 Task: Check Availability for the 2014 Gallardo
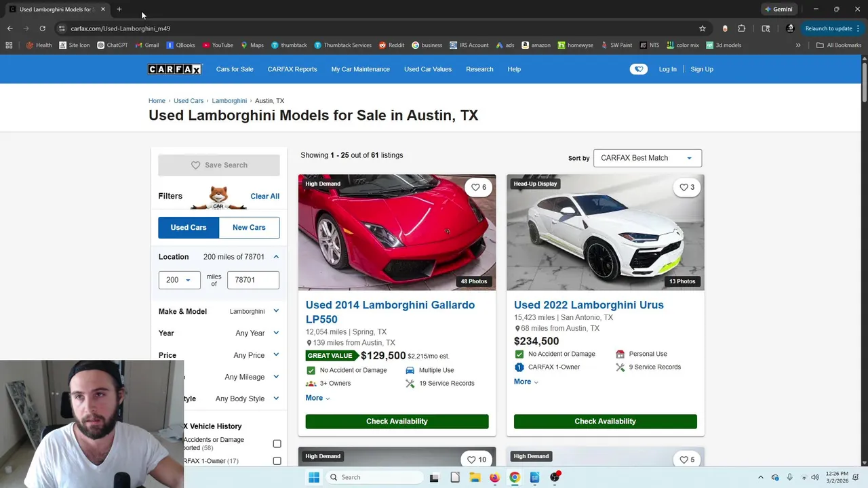click(x=397, y=422)
